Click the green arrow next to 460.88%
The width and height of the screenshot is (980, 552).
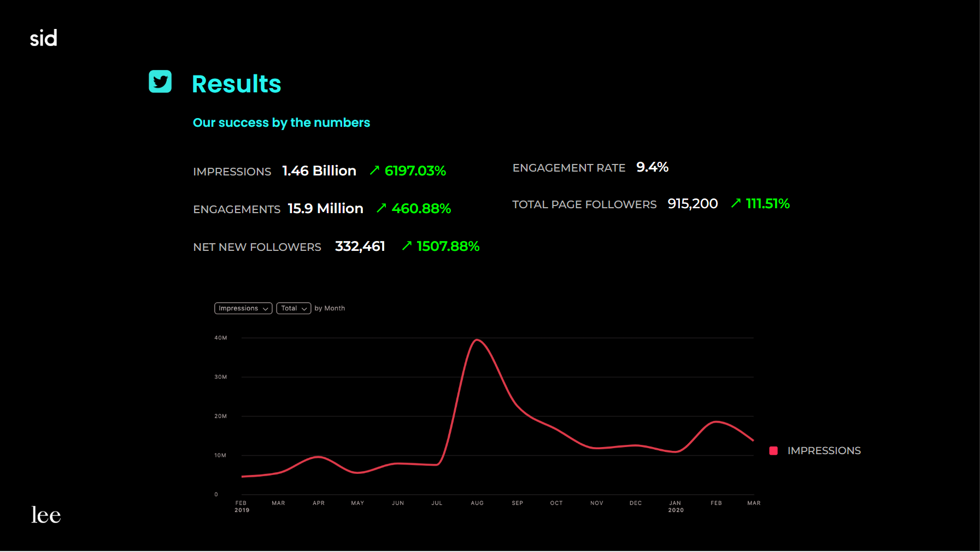(382, 208)
